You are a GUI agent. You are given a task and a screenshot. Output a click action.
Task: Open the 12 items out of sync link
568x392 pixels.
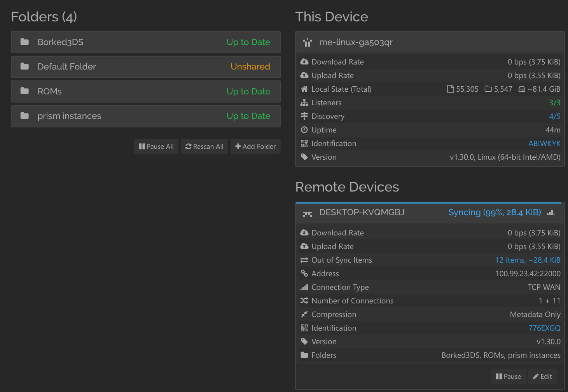528,260
